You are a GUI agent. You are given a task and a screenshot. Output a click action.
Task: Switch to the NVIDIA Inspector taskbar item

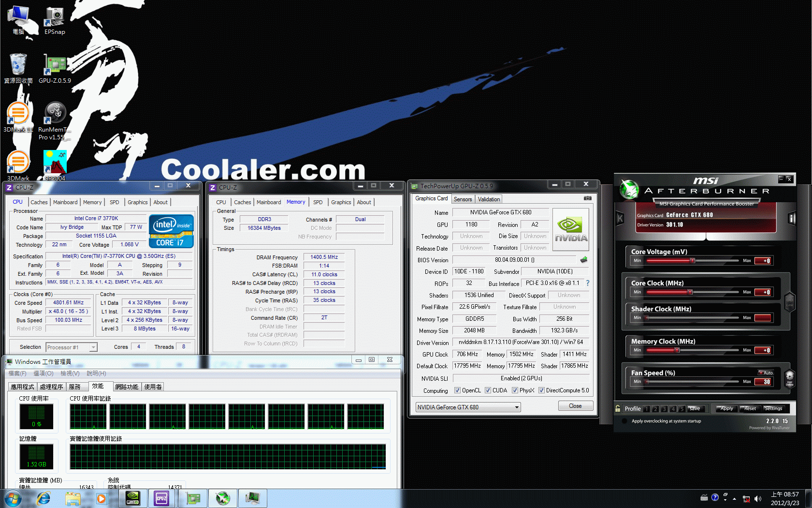click(132, 498)
